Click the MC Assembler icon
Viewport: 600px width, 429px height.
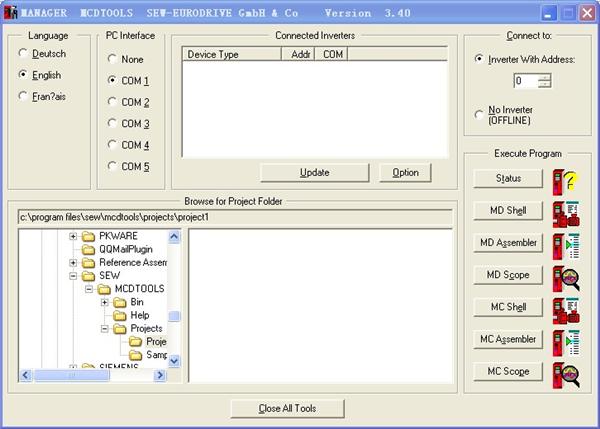pyautogui.click(x=566, y=343)
